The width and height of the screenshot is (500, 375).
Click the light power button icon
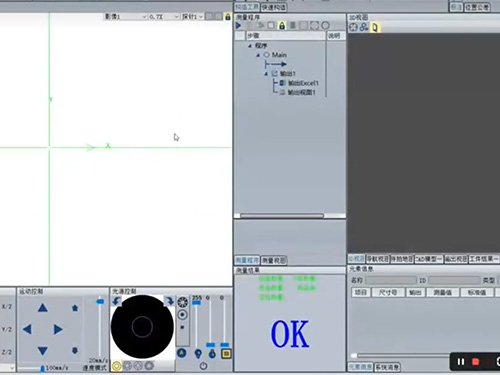point(203,366)
